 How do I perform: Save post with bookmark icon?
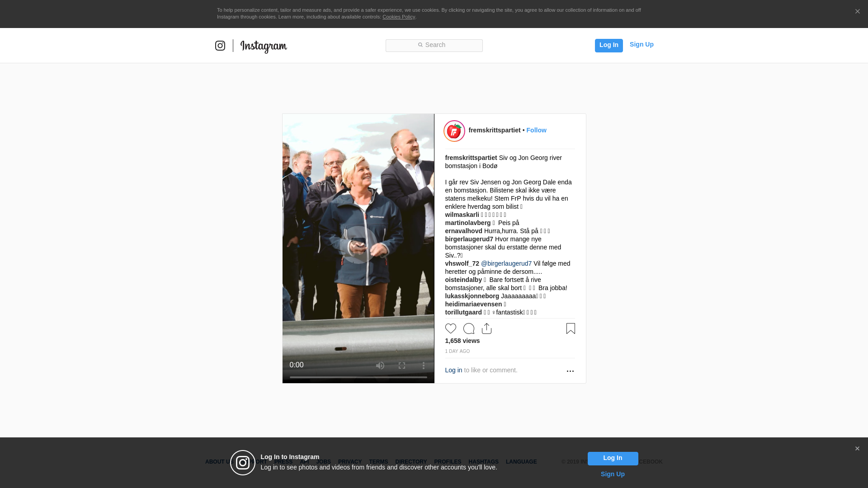[x=571, y=328]
